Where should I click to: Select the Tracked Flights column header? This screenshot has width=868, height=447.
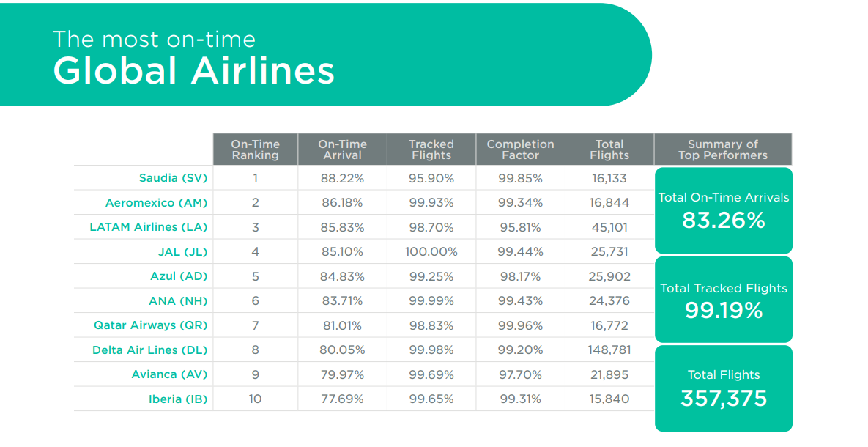[431, 149]
